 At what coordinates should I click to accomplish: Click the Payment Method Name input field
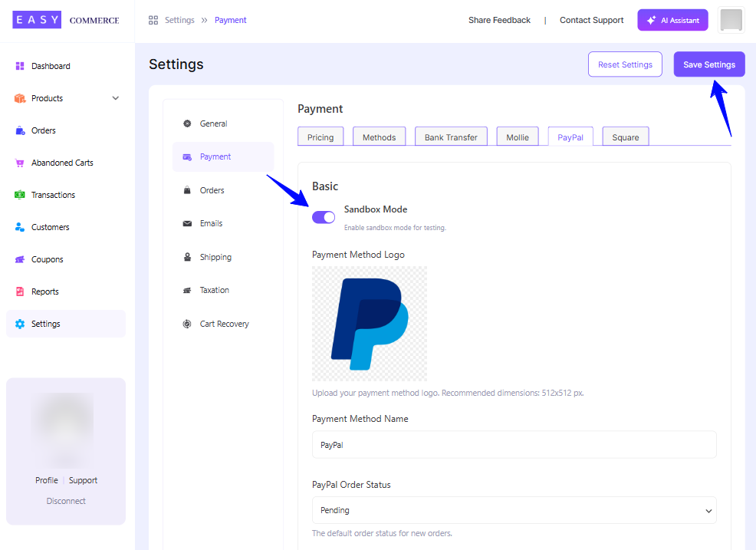click(514, 445)
